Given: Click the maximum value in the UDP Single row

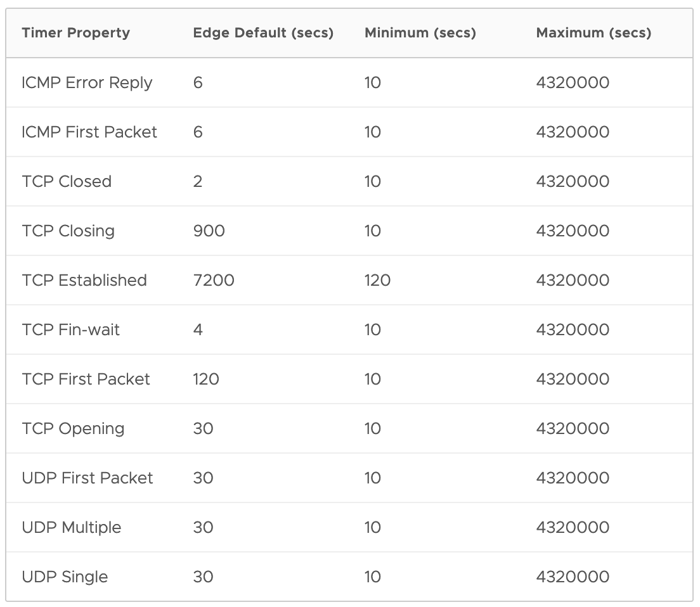Looking at the screenshot, I should (573, 577).
